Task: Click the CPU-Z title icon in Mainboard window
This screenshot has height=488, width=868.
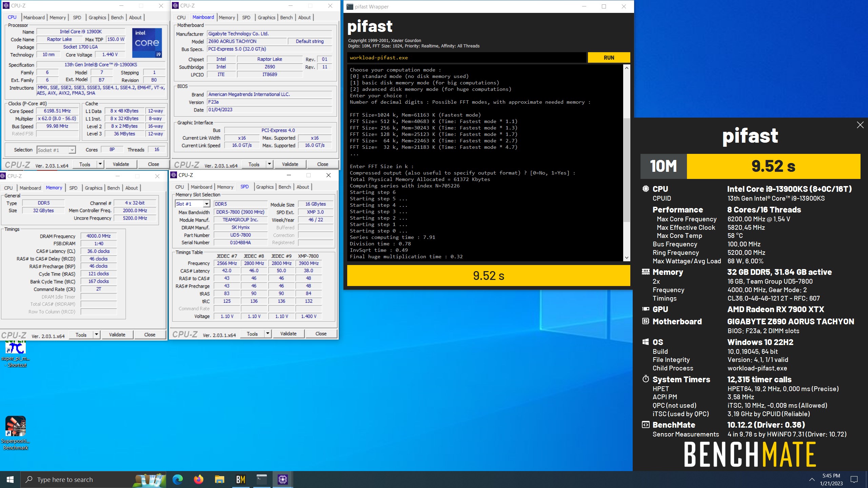Action: [175, 5]
